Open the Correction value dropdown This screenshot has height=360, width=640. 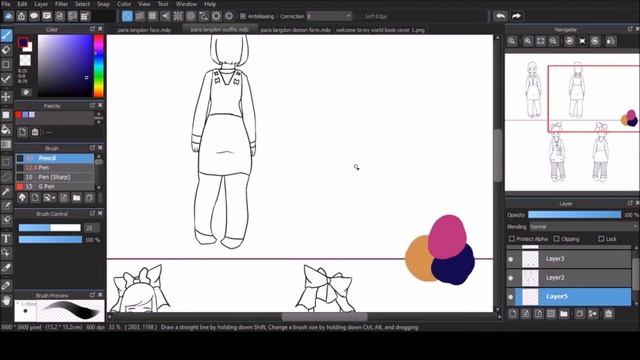329,16
